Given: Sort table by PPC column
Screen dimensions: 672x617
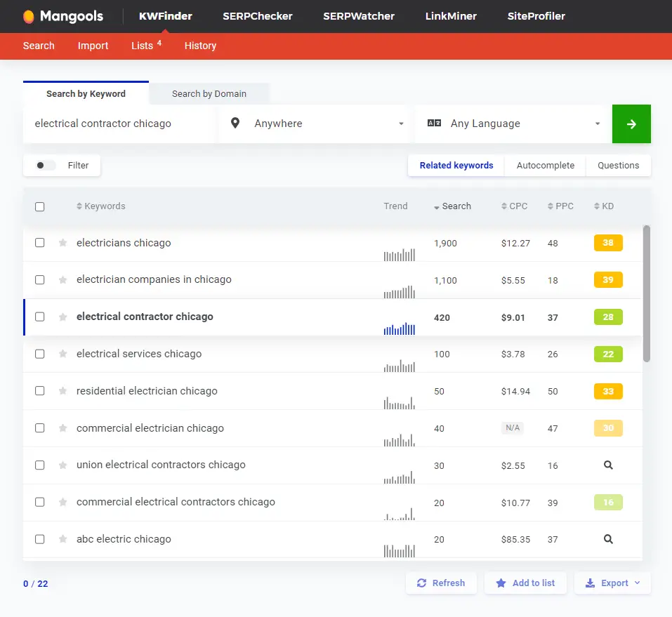Looking at the screenshot, I should (x=560, y=206).
